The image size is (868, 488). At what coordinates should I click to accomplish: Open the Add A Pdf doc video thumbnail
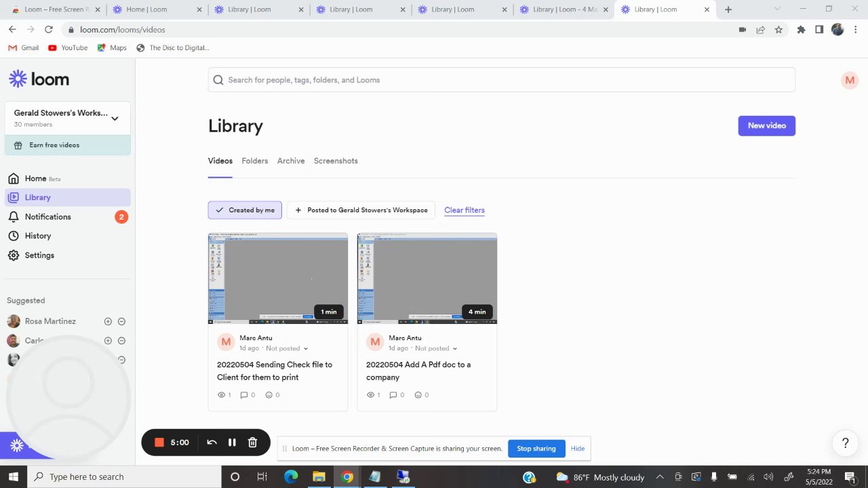[427, 279]
